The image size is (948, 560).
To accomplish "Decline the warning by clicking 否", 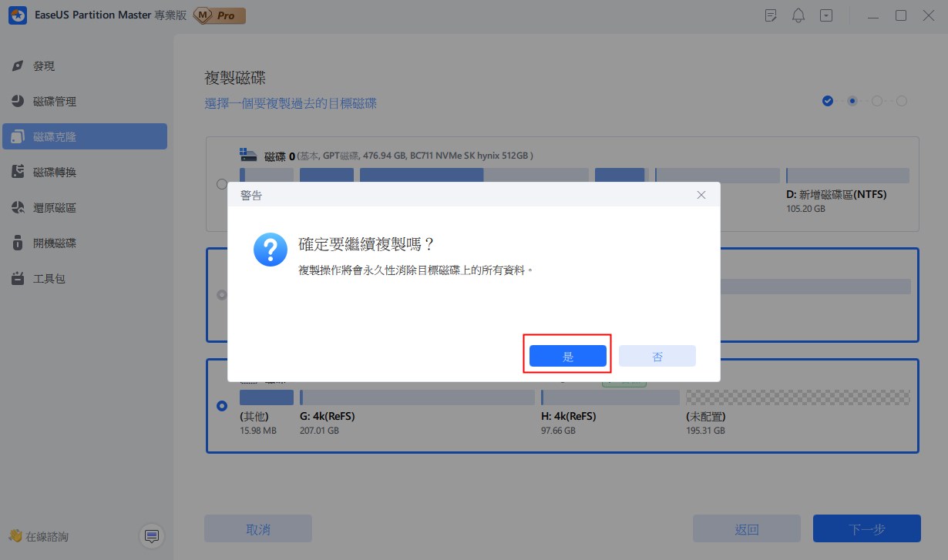I will (x=657, y=355).
